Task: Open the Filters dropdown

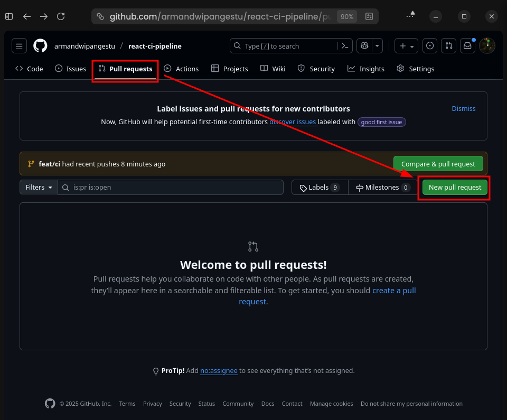Action: tap(38, 187)
